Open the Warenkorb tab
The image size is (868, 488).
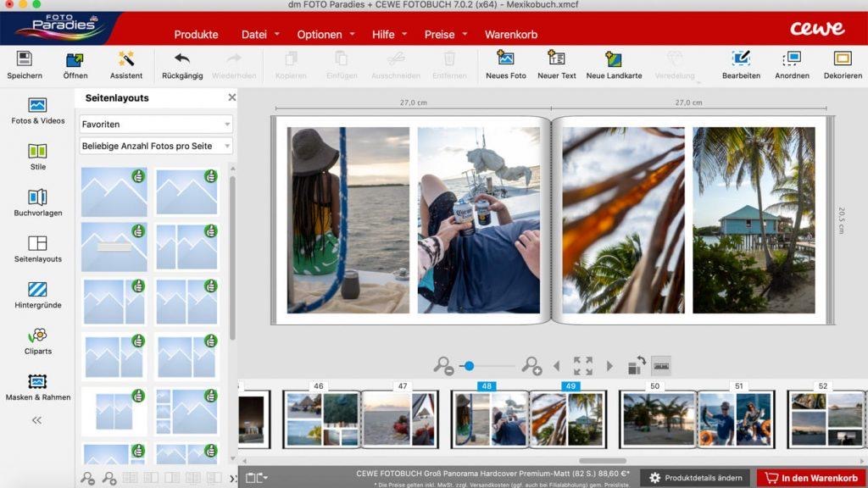coord(511,34)
